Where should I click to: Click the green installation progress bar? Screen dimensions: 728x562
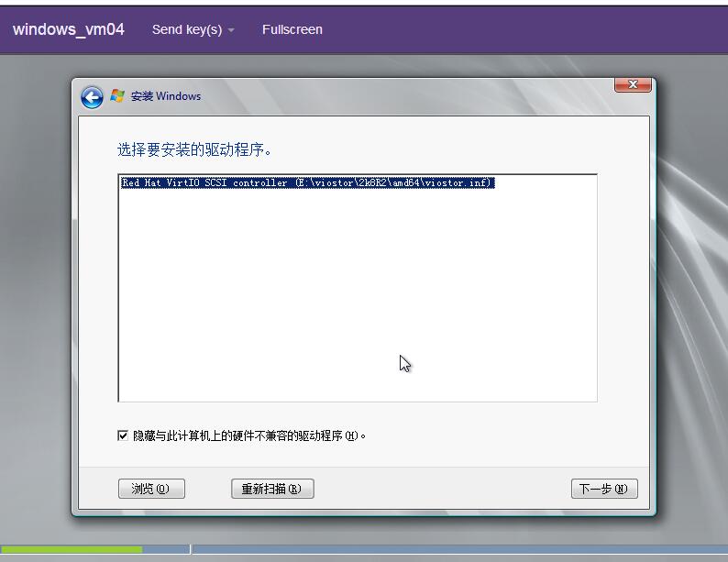point(72,549)
